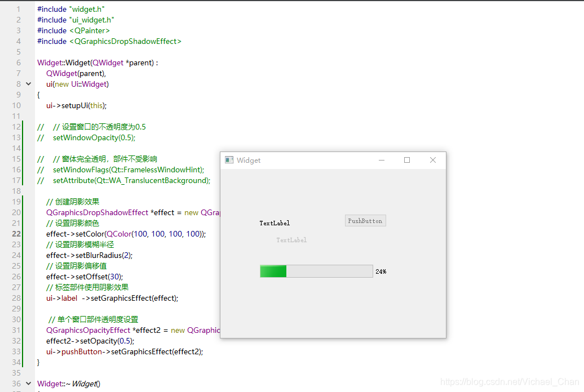Click the black TextLabel in the Widget window
584x392 pixels.
[275, 223]
